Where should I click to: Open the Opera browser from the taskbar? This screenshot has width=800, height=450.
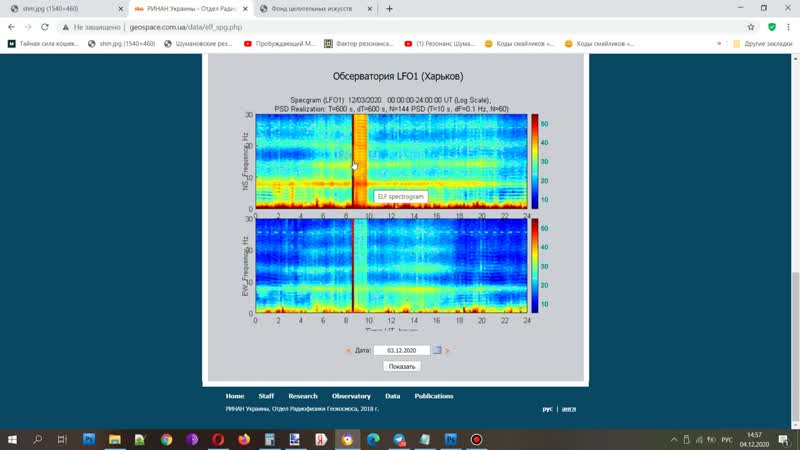point(218,439)
